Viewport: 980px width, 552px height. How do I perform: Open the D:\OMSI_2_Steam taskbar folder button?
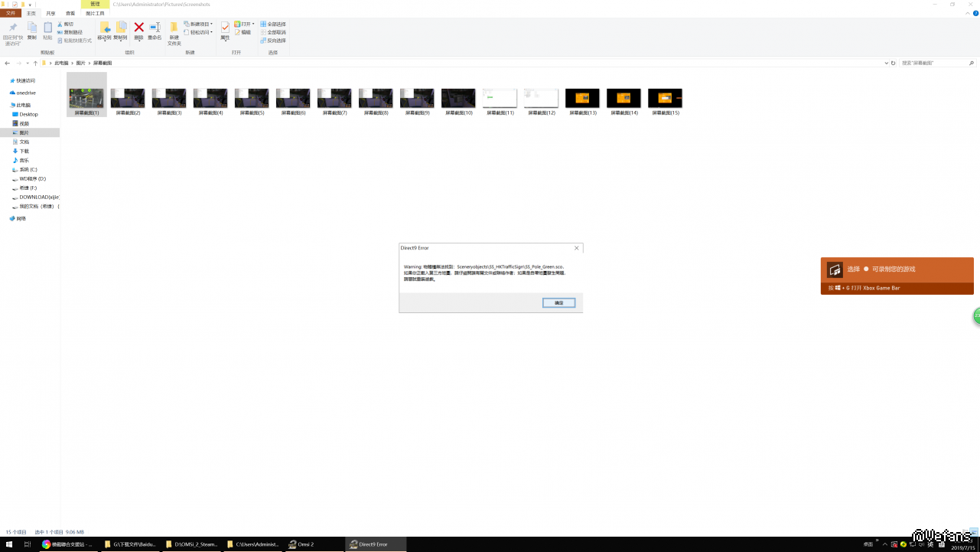pyautogui.click(x=191, y=544)
